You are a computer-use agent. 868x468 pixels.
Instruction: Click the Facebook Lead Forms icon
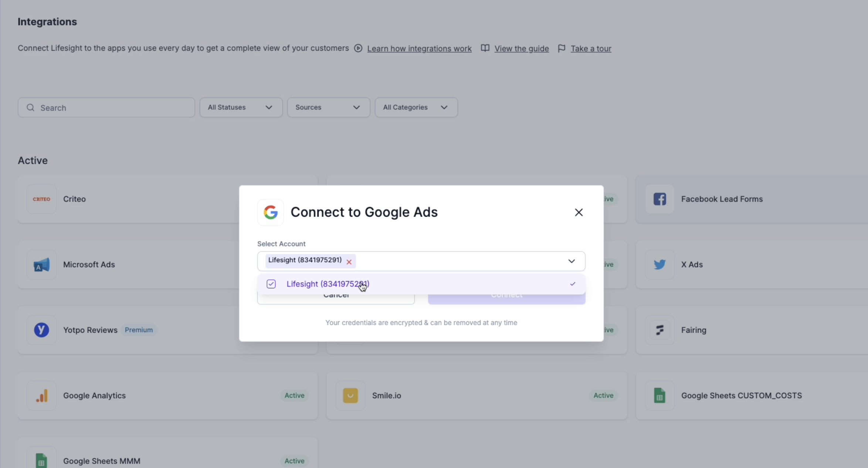pos(660,199)
